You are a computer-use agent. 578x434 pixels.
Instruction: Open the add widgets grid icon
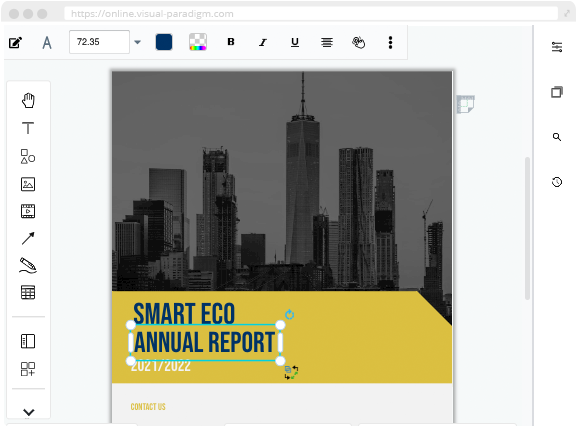click(x=28, y=369)
